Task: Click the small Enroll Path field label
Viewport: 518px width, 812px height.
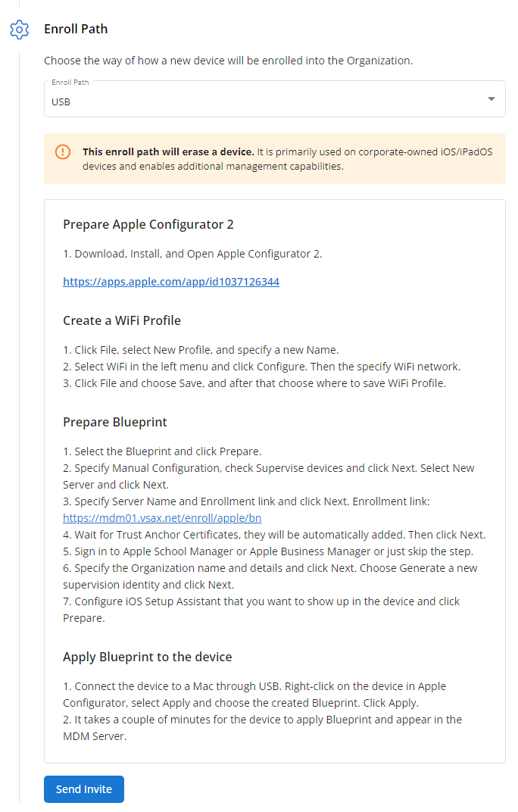Action: click(70, 82)
